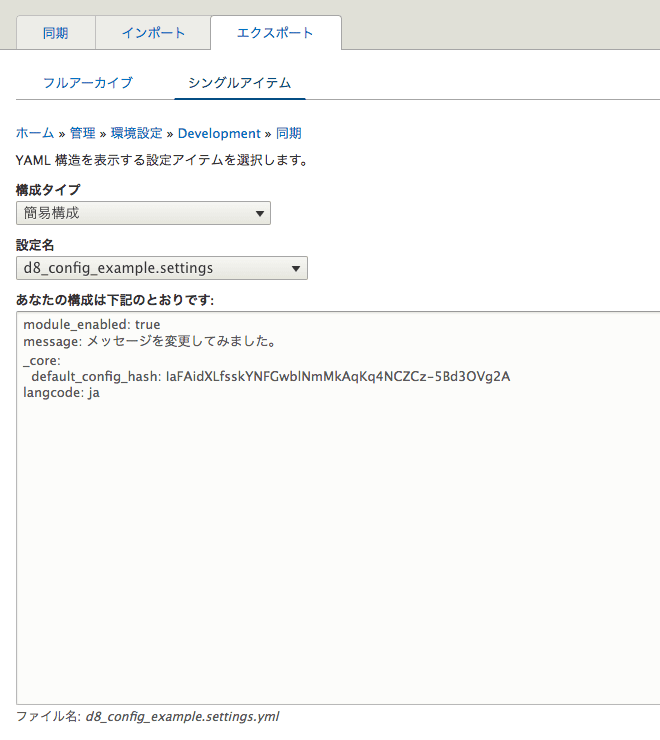Click the langcode: ja line
The height and width of the screenshot is (740, 660).
click(61, 393)
